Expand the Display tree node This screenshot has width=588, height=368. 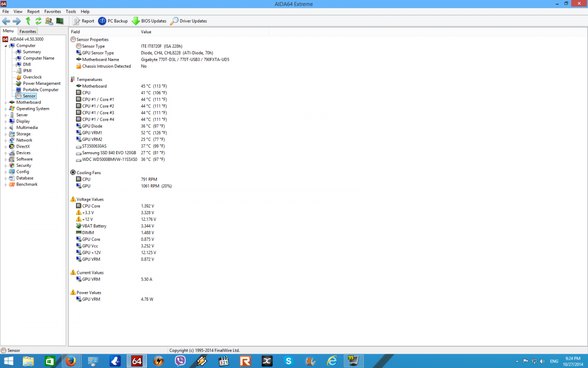pos(6,121)
